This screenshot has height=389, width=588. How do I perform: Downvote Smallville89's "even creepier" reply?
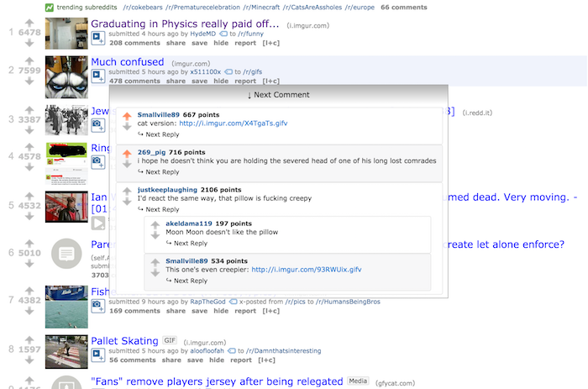[x=155, y=273]
